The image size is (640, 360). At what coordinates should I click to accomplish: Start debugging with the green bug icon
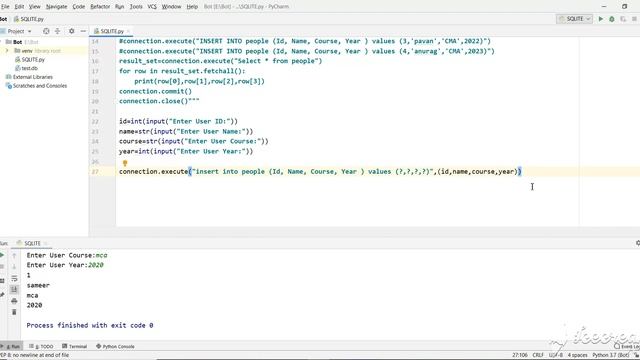(x=611, y=19)
